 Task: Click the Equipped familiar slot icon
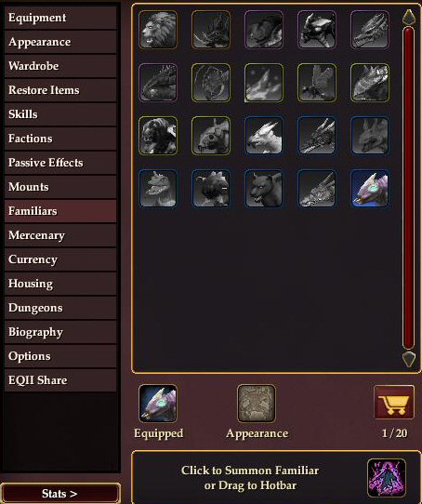pos(158,404)
